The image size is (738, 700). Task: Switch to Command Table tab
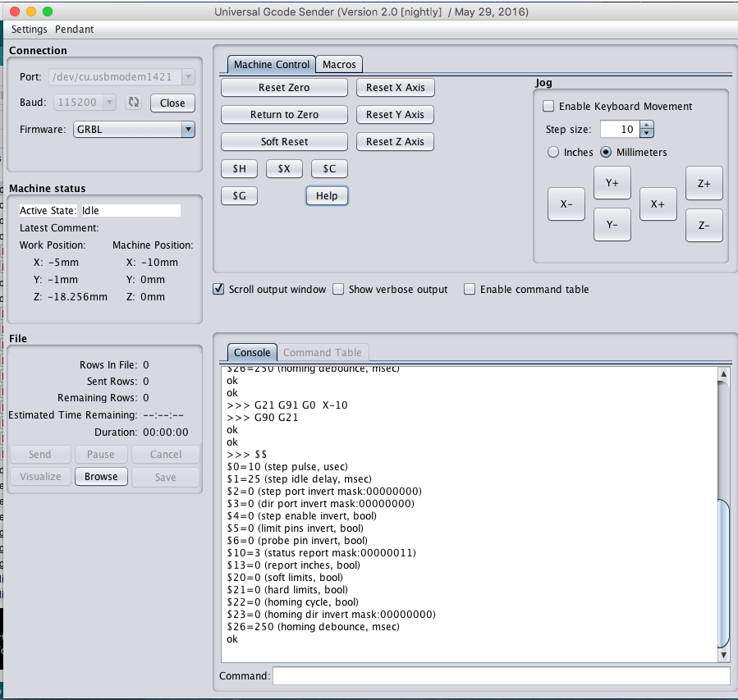323,352
